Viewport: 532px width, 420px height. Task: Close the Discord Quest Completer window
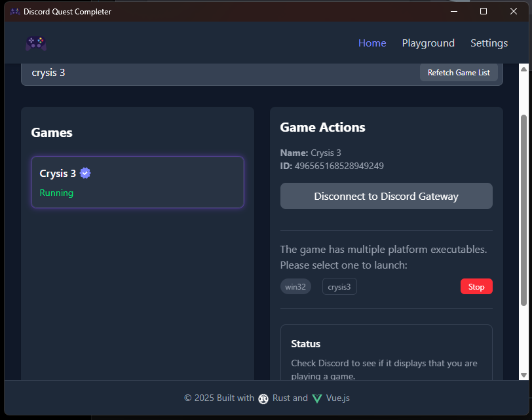click(514, 11)
